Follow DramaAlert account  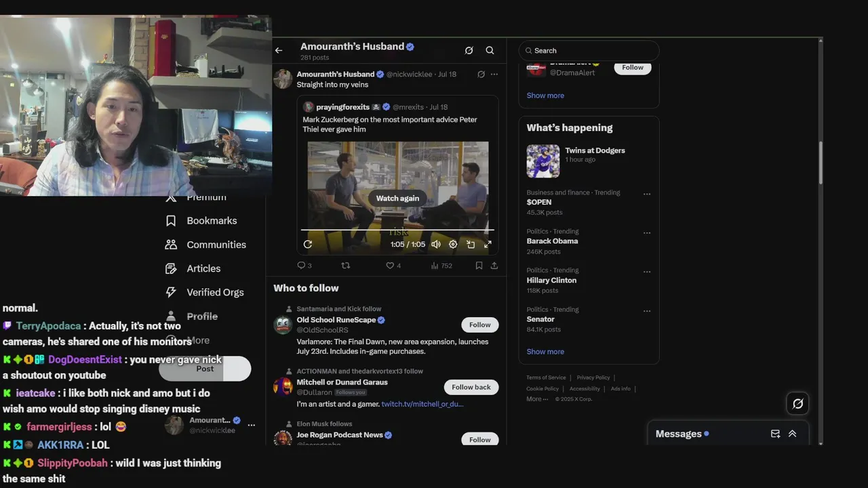click(633, 67)
